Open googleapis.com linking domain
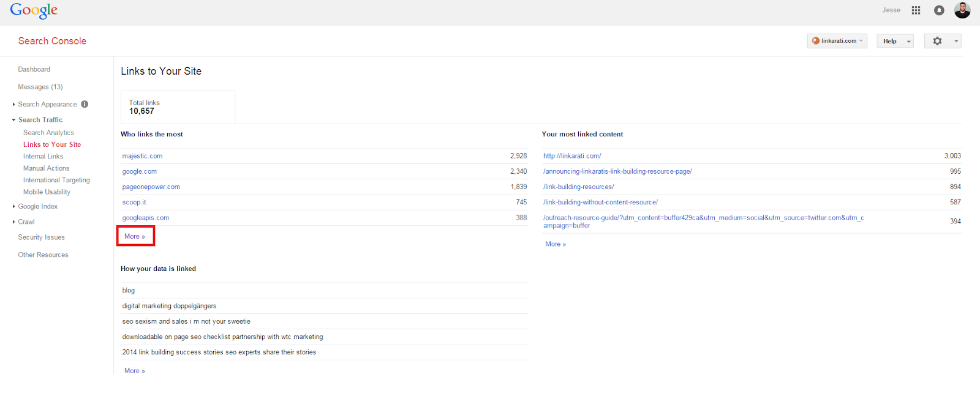The image size is (980, 405). pyautogui.click(x=146, y=218)
